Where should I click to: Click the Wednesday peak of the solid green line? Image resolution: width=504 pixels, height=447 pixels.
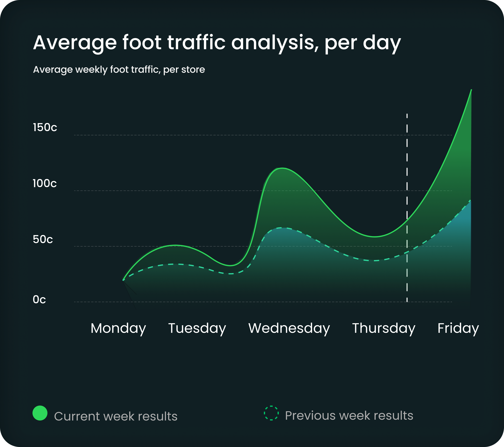(282, 168)
